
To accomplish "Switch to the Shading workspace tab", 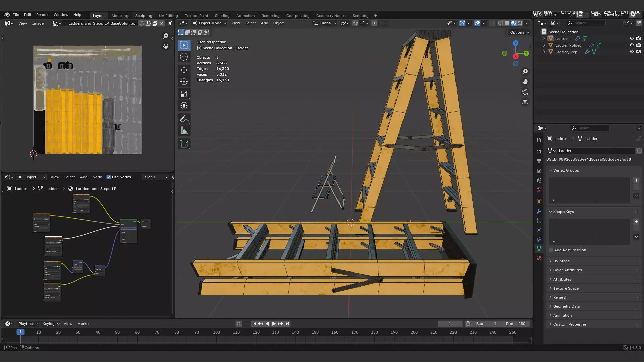I will [222, 16].
